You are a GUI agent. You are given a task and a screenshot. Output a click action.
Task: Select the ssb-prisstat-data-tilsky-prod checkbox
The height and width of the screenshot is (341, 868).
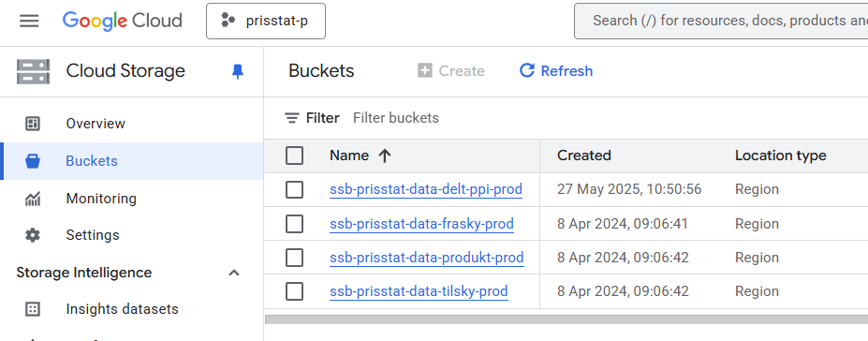pyautogui.click(x=295, y=291)
